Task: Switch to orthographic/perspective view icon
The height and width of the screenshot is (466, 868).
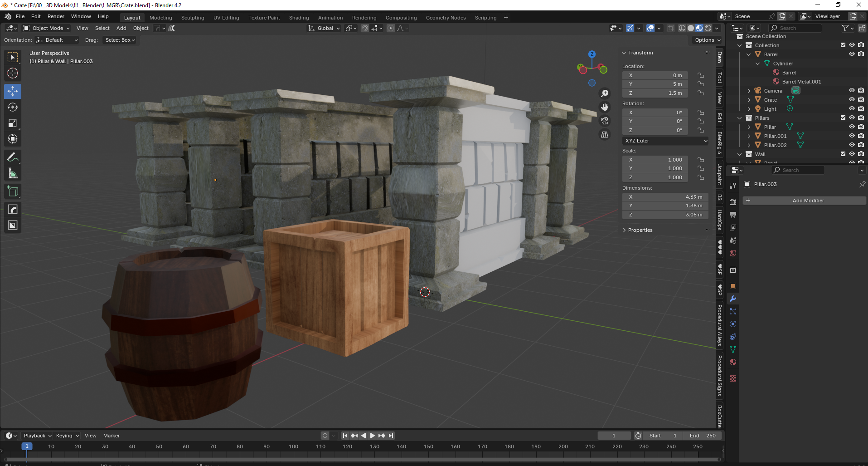Action: (x=605, y=134)
